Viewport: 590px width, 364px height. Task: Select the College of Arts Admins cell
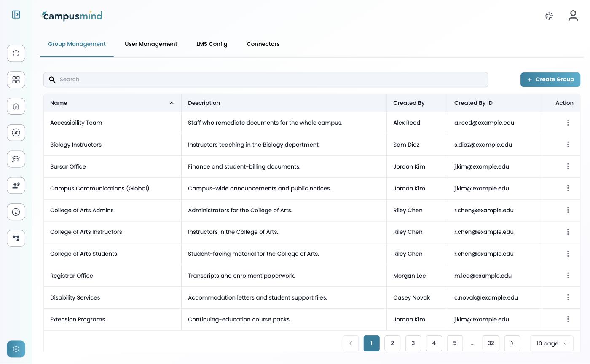[113, 210]
